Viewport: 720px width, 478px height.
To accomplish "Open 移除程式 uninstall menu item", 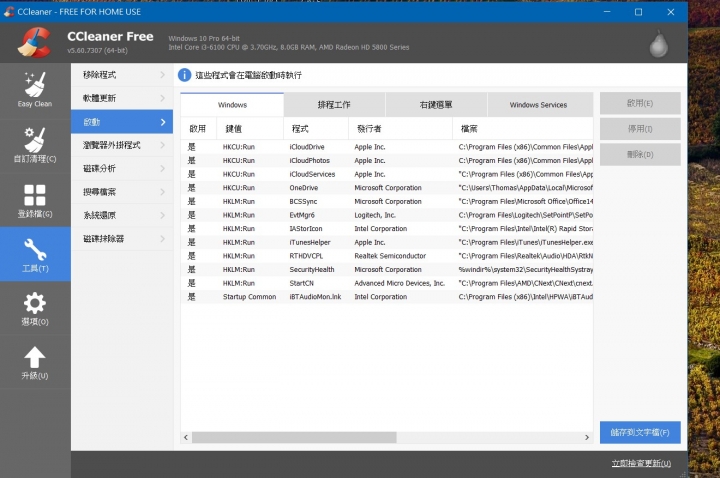I will 122,75.
